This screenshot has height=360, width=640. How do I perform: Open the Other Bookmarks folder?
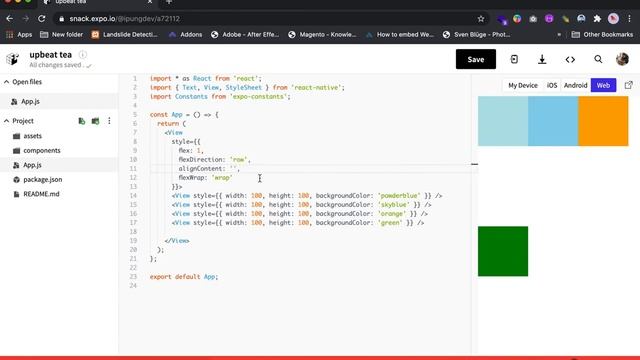tap(602, 35)
